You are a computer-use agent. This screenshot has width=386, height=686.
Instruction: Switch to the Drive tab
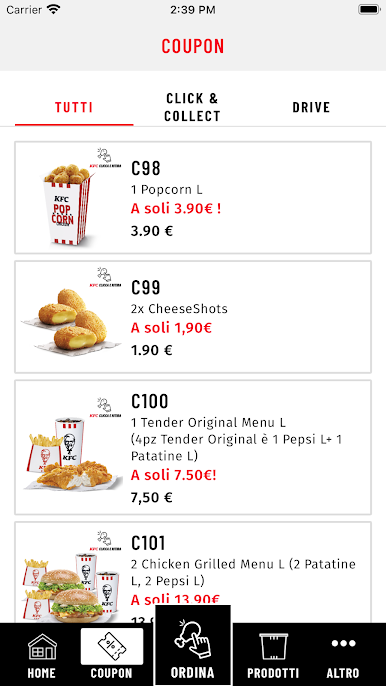(311, 107)
